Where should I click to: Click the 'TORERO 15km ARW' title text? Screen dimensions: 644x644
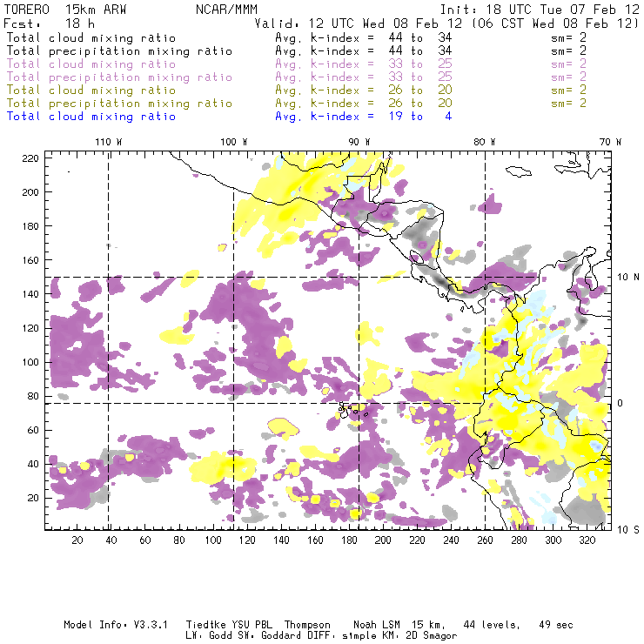point(65,10)
